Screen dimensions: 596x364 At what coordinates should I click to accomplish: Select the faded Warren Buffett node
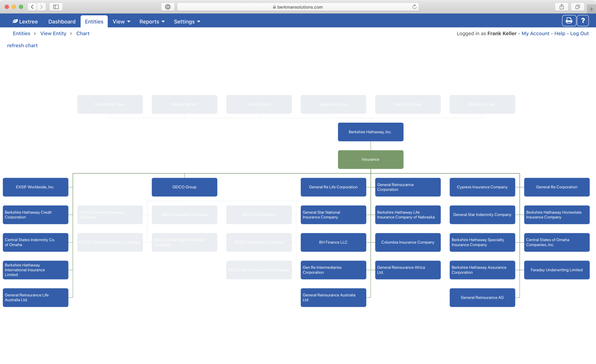point(184,104)
